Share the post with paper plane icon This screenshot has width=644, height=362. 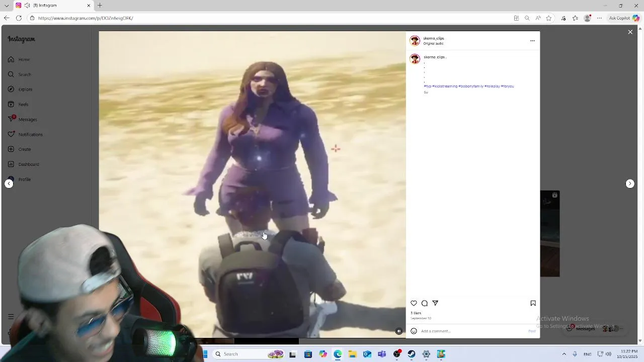point(435,303)
